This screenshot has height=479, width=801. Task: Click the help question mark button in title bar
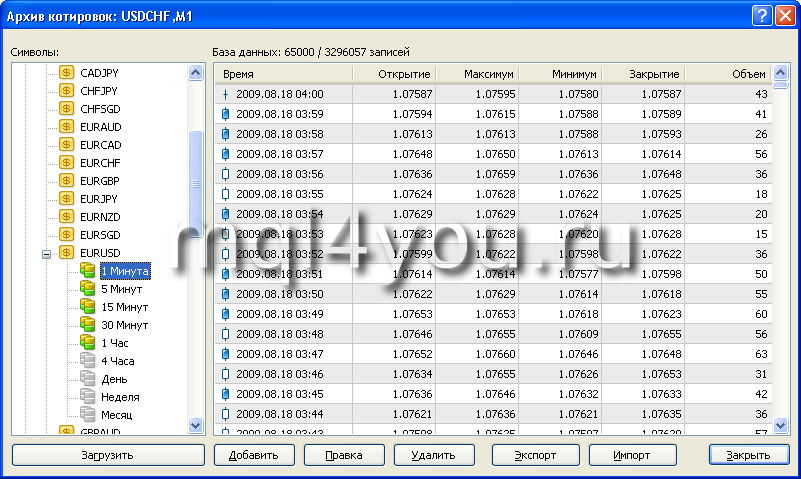761,15
